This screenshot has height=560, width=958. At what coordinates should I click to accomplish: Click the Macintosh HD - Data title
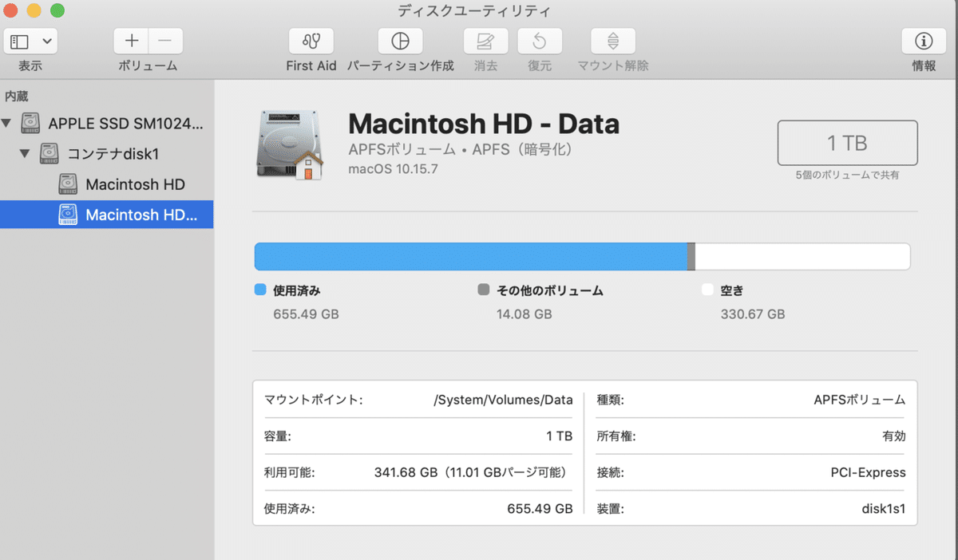[x=484, y=124]
